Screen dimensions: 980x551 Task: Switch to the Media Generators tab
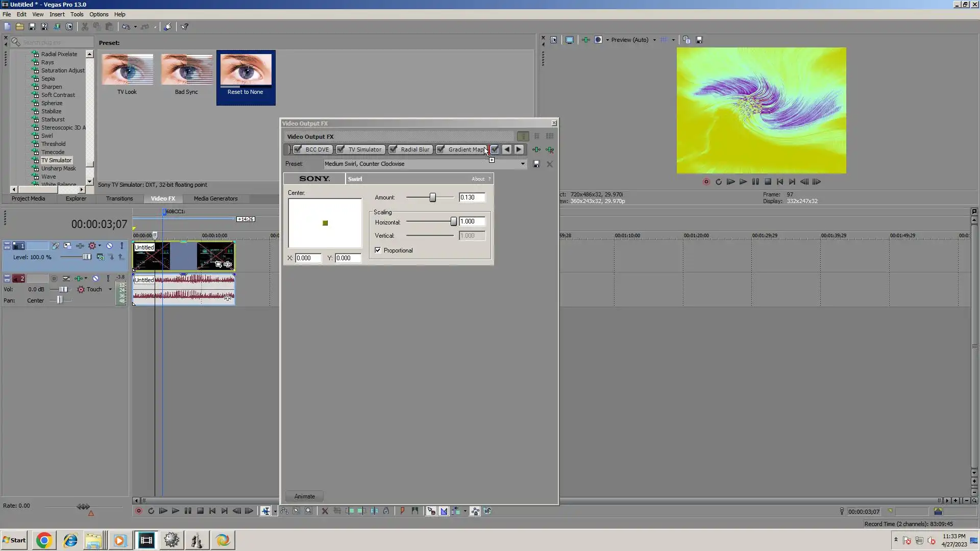pos(215,199)
